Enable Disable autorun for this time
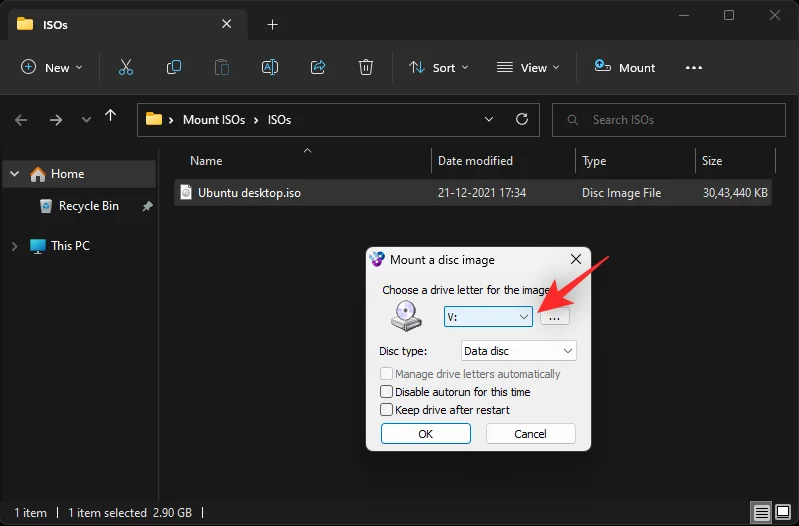Viewport: 799px width, 526px height. [x=386, y=391]
